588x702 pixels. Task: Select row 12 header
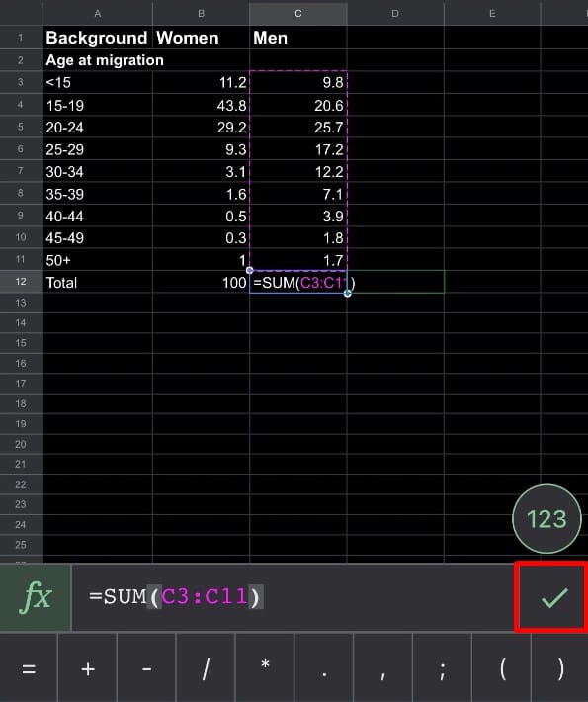(x=21, y=282)
